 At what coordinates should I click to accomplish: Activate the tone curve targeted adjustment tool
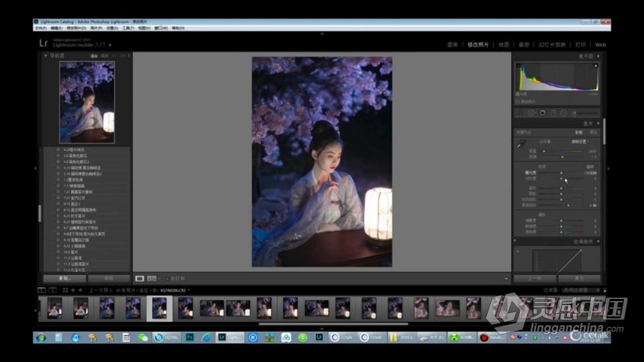coord(517,251)
